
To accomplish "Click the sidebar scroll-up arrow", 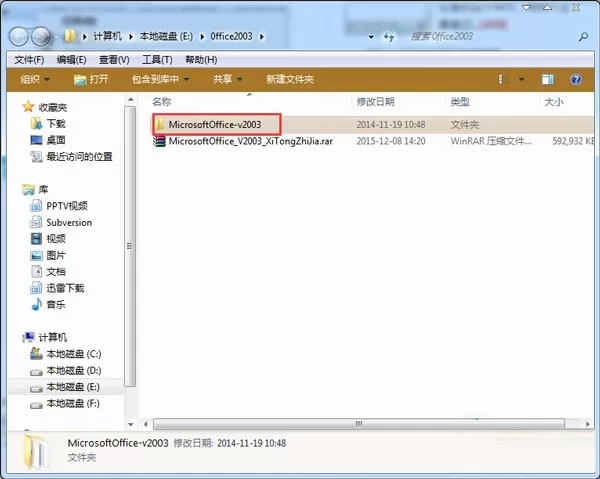I will [130, 99].
